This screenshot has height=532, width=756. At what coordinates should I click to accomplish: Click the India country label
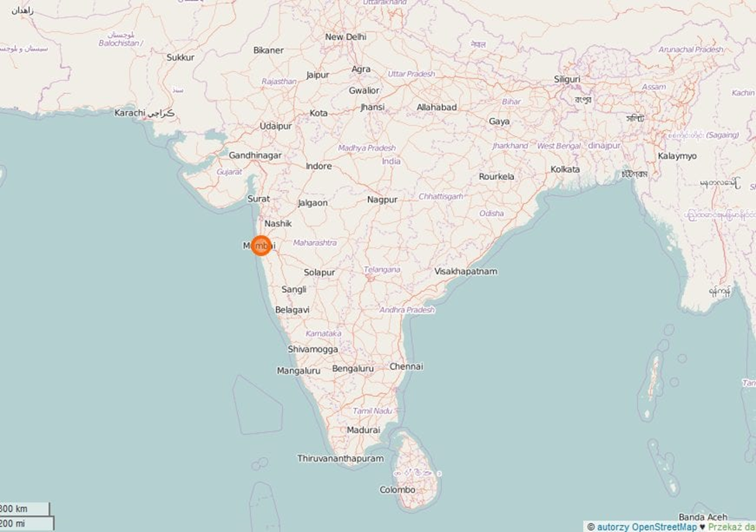(391, 161)
